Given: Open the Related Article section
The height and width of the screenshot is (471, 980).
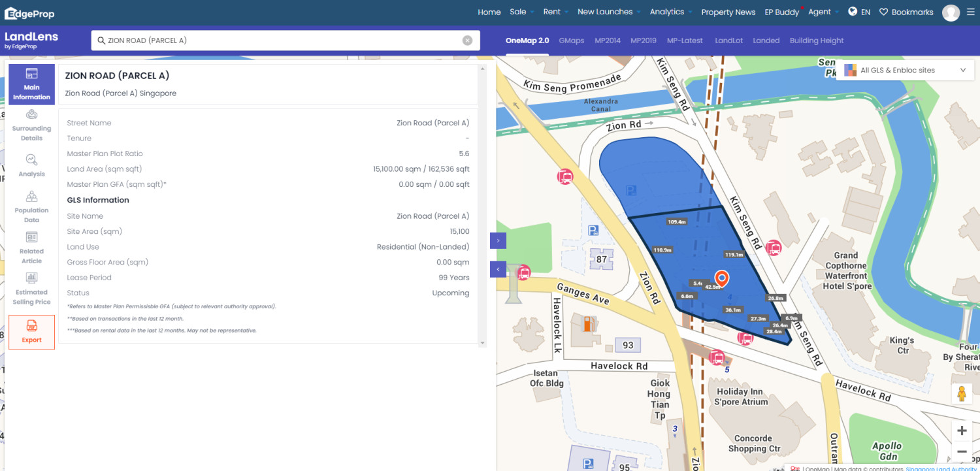Looking at the screenshot, I should [x=31, y=248].
